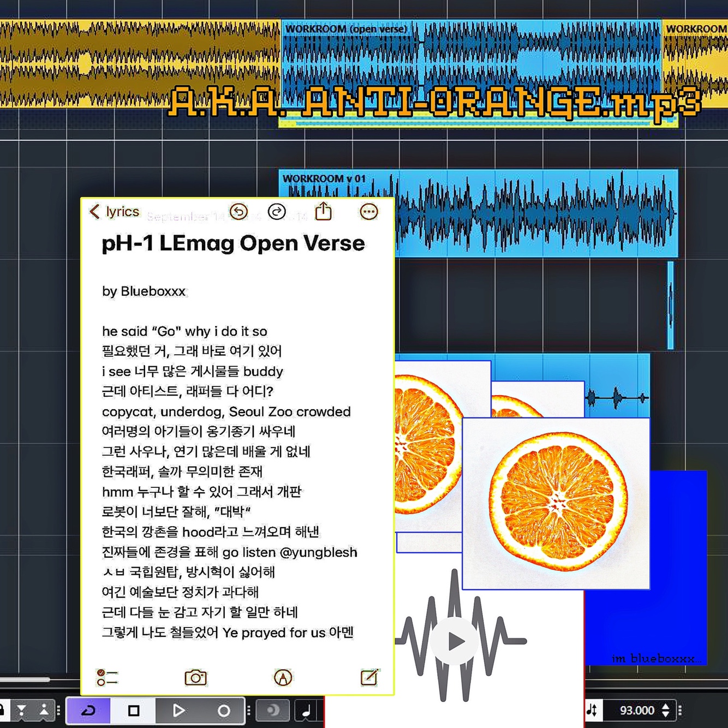
Task: Click the note title pH-1 LEmag Open Verse
Action: pos(233,243)
